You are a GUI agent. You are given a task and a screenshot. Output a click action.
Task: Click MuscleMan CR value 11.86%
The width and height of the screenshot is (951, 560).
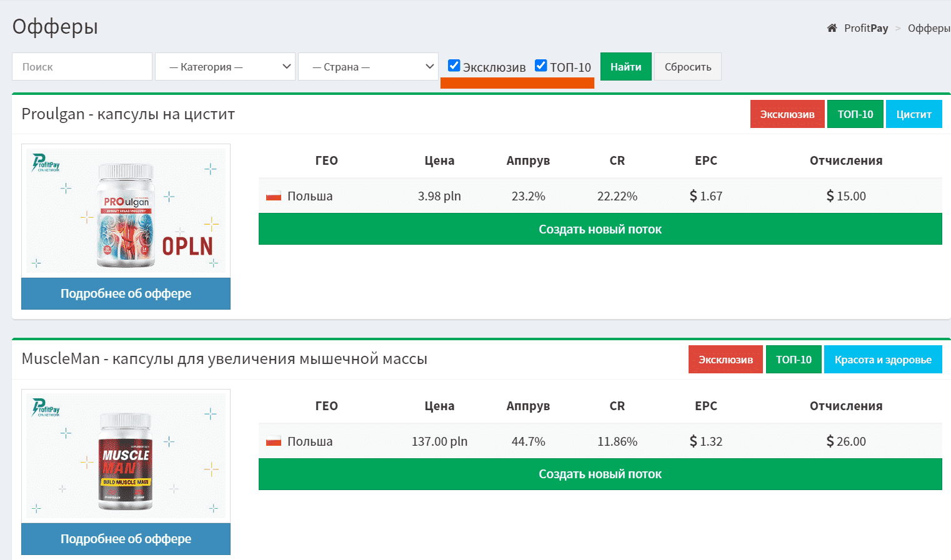click(617, 441)
